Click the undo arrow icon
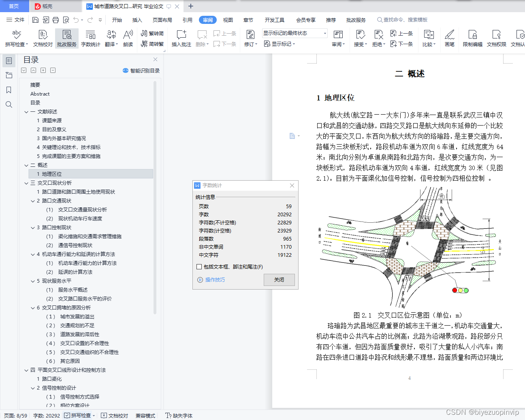Viewport: 525px width, 420px height. pos(76,20)
